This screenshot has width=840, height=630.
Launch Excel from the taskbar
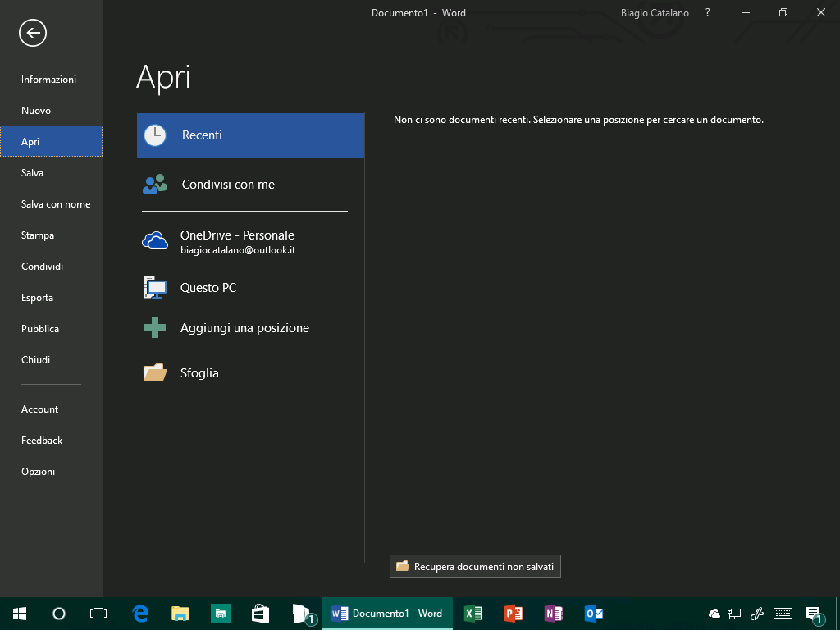click(x=473, y=614)
